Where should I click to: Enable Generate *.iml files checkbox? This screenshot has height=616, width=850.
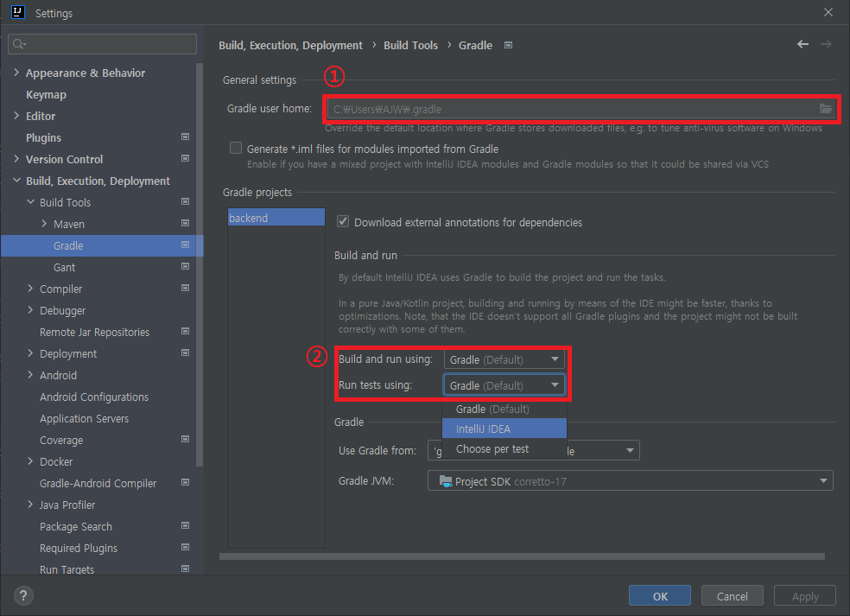[236, 148]
